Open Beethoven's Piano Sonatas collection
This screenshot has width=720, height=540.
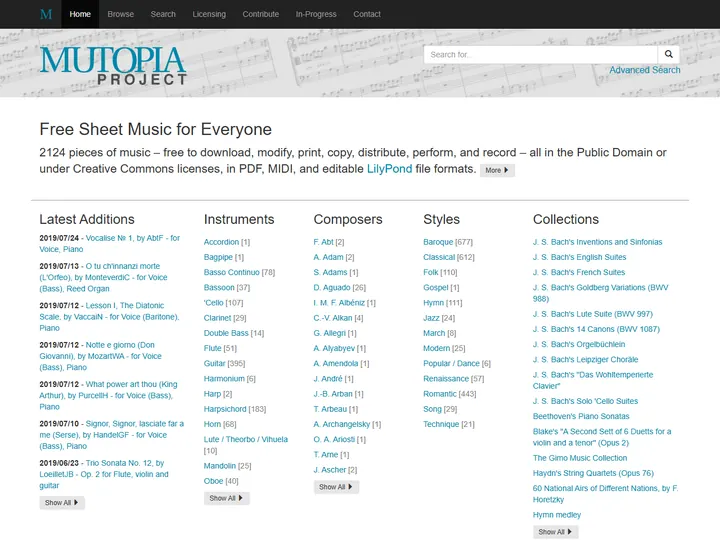pos(581,416)
